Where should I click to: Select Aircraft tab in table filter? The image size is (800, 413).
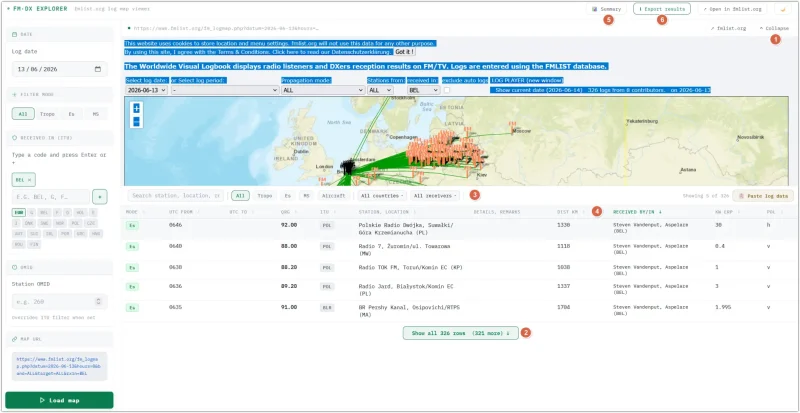click(334, 196)
